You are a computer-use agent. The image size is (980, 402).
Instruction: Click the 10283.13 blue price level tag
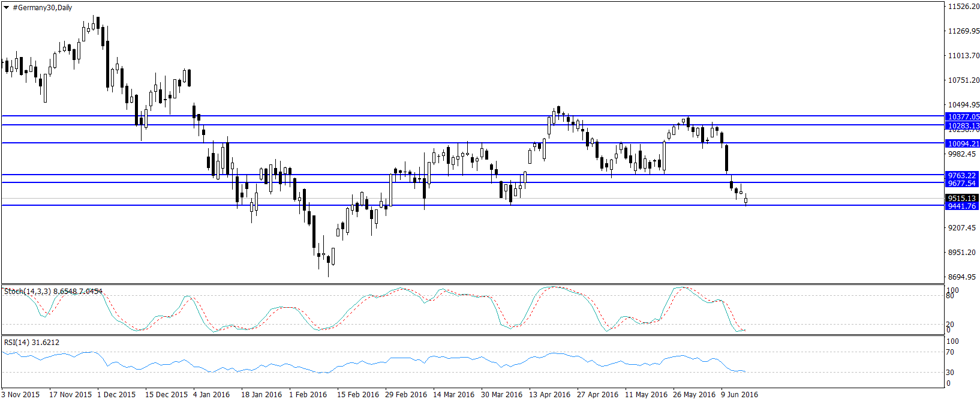click(963, 126)
